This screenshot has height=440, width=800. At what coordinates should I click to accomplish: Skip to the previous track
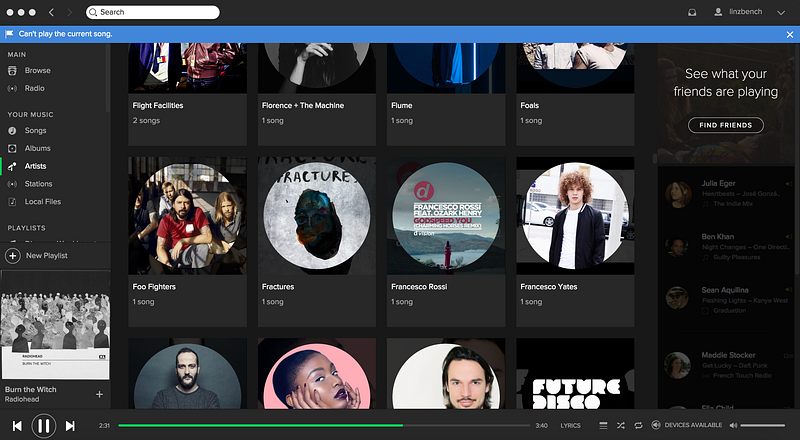click(17, 426)
